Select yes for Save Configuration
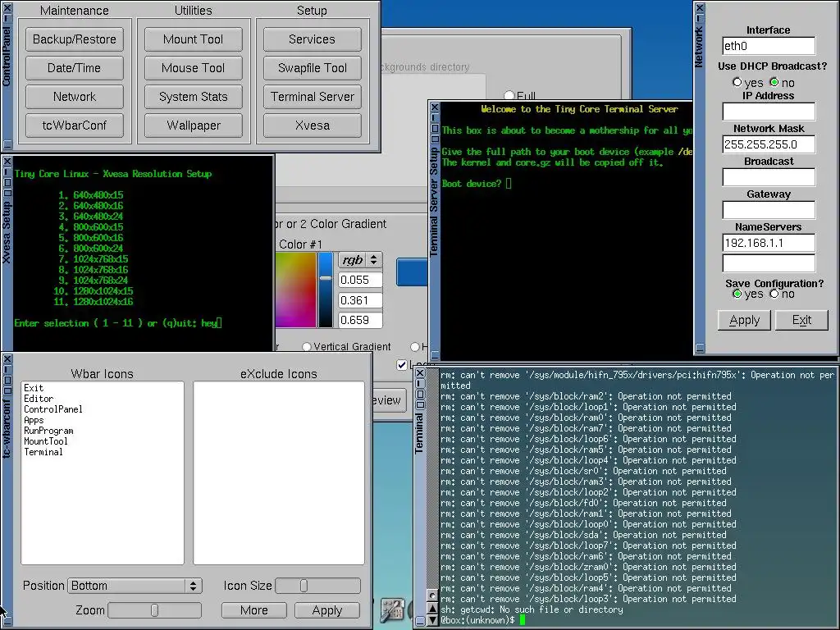Viewport: 840px width, 630px height. [737, 294]
